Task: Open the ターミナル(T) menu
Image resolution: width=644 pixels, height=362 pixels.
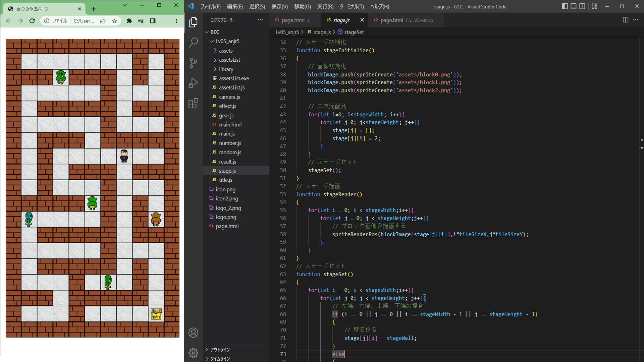Action: pyautogui.click(x=352, y=6)
